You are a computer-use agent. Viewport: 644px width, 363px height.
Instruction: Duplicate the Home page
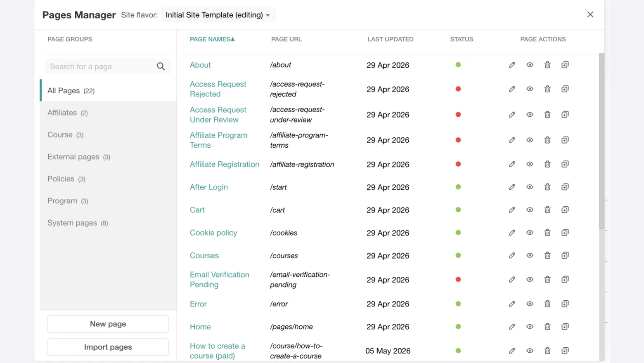pos(565,327)
